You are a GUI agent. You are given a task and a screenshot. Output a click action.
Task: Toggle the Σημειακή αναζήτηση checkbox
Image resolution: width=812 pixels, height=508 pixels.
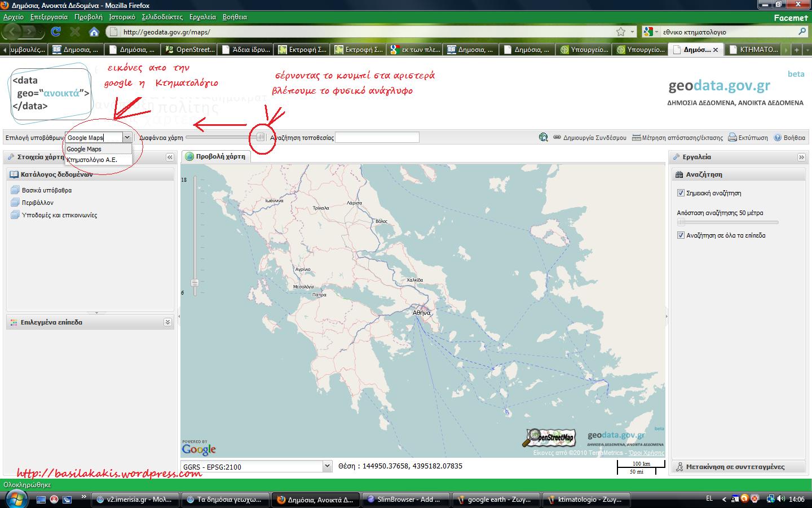tap(681, 193)
